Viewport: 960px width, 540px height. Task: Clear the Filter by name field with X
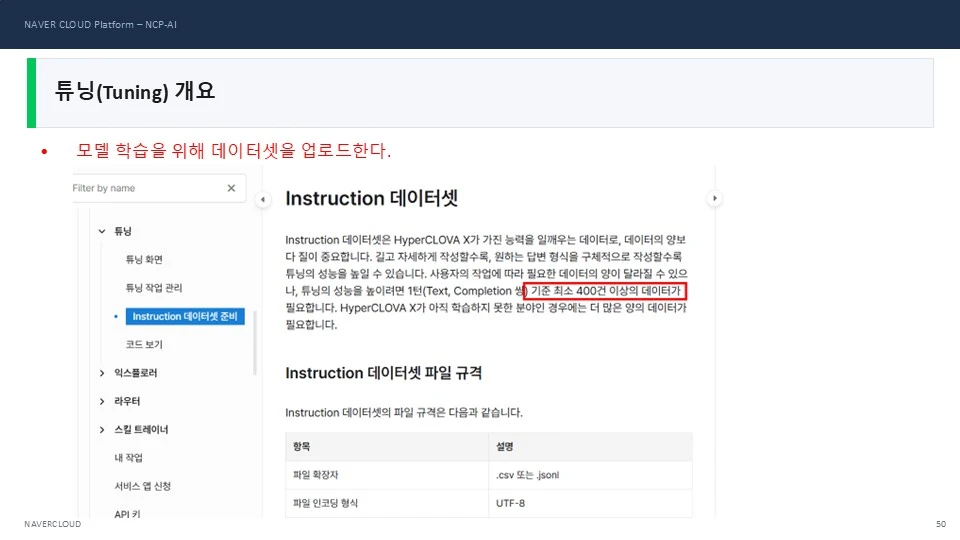(231, 188)
